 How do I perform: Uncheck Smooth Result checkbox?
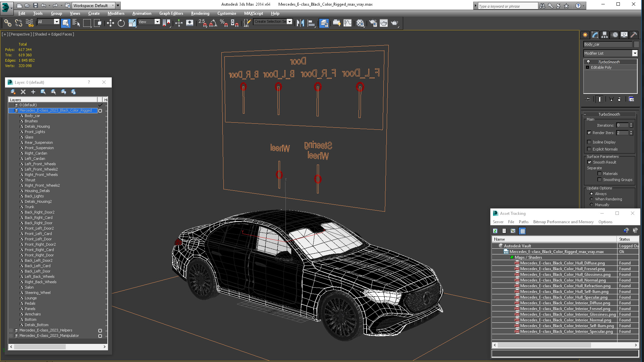(x=590, y=162)
